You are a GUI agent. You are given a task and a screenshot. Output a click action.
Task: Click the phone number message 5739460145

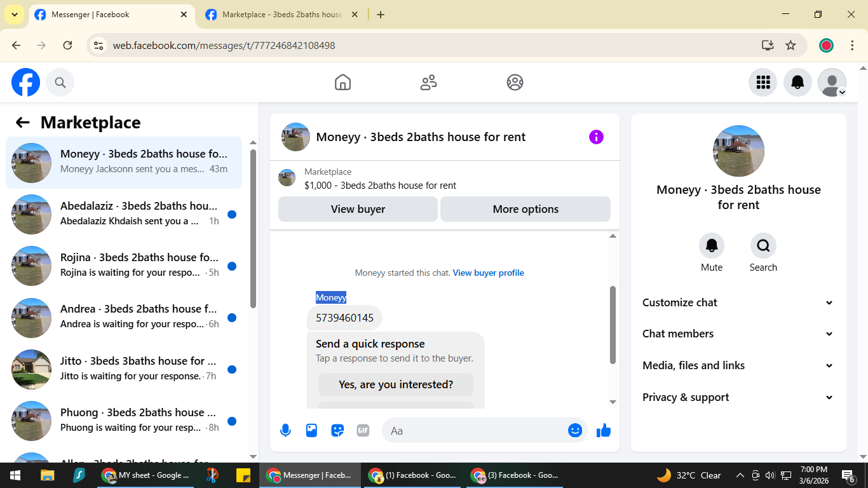point(344,318)
